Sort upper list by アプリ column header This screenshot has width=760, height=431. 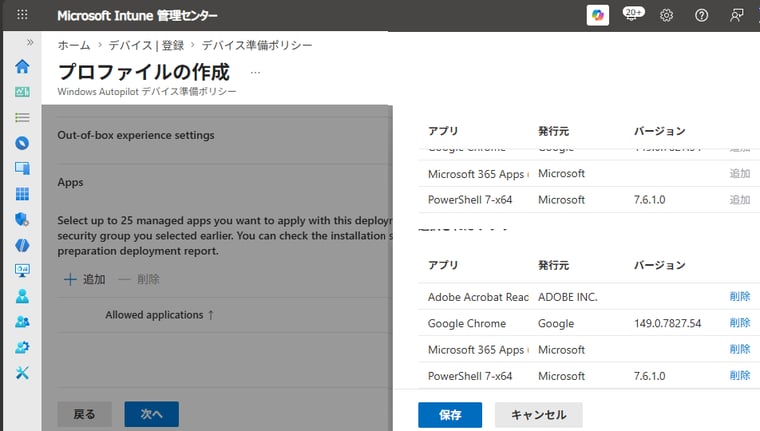pyautogui.click(x=443, y=131)
